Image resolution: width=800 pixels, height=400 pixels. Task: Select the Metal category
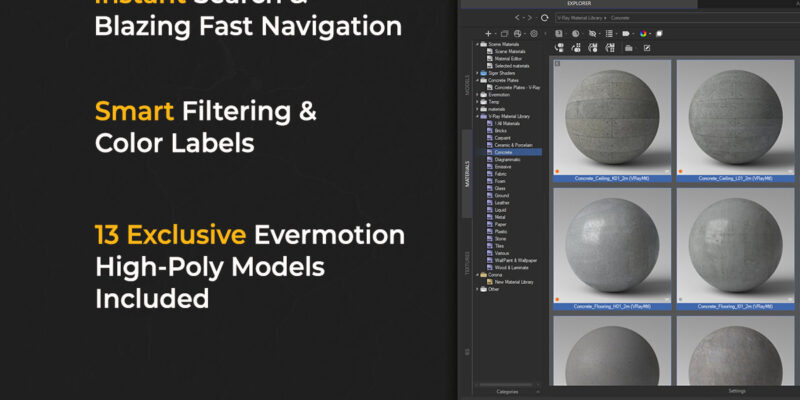coord(500,217)
